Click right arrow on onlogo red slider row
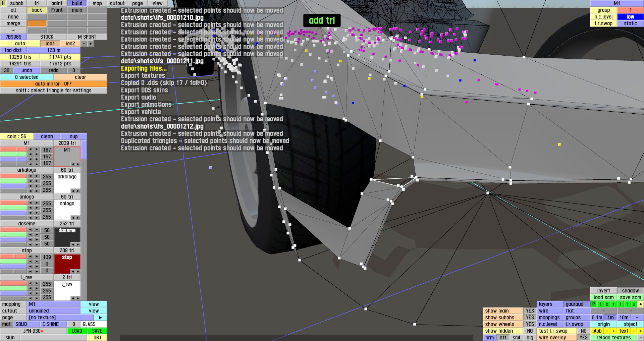 pos(37,203)
